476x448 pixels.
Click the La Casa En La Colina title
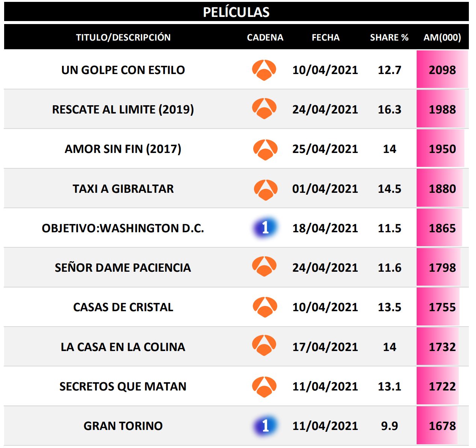(123, 347)
